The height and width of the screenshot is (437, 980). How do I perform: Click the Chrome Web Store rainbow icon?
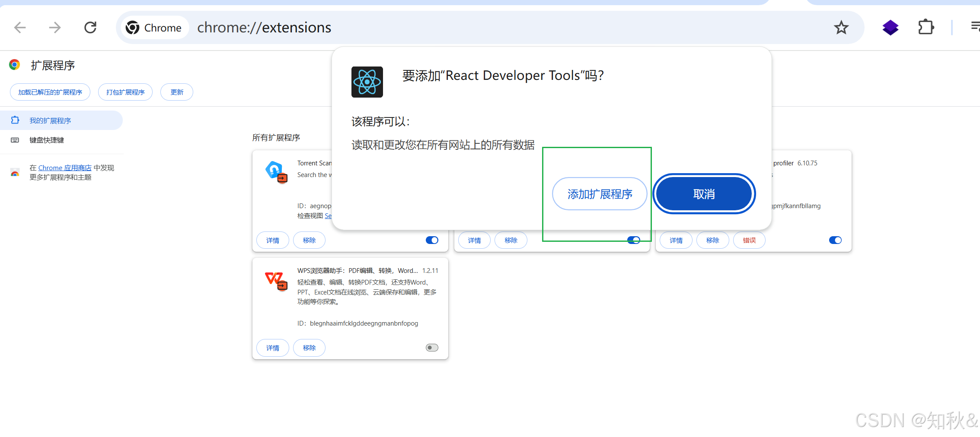pyautogui.click(x=15, y=173)
